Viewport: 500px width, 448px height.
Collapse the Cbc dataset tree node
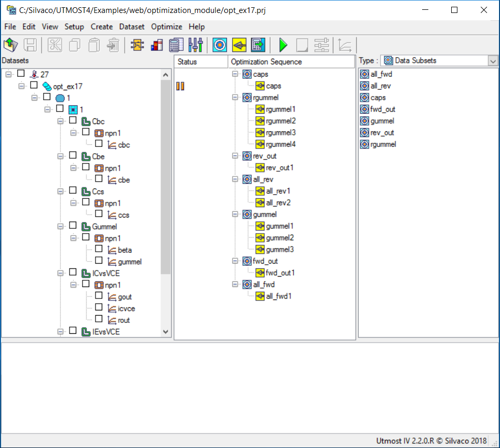click(60, 121)
